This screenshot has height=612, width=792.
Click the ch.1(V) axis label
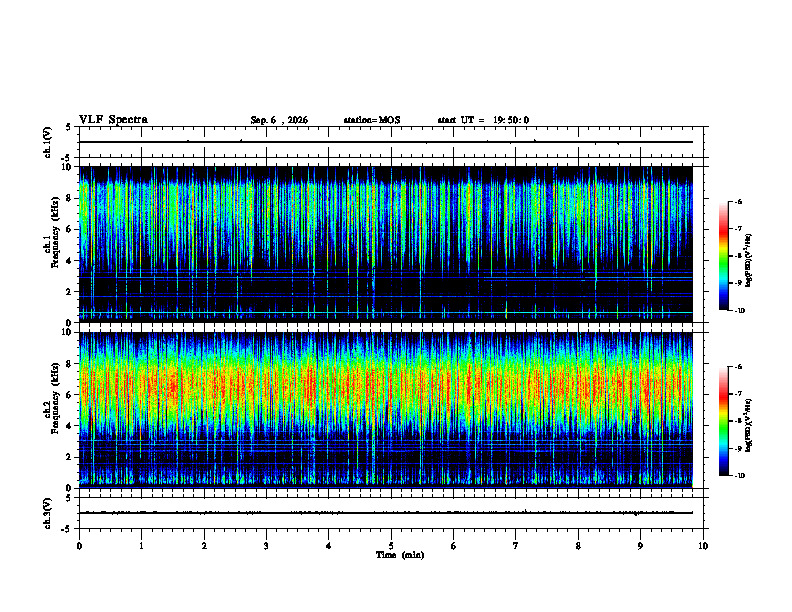click(47, 142)
